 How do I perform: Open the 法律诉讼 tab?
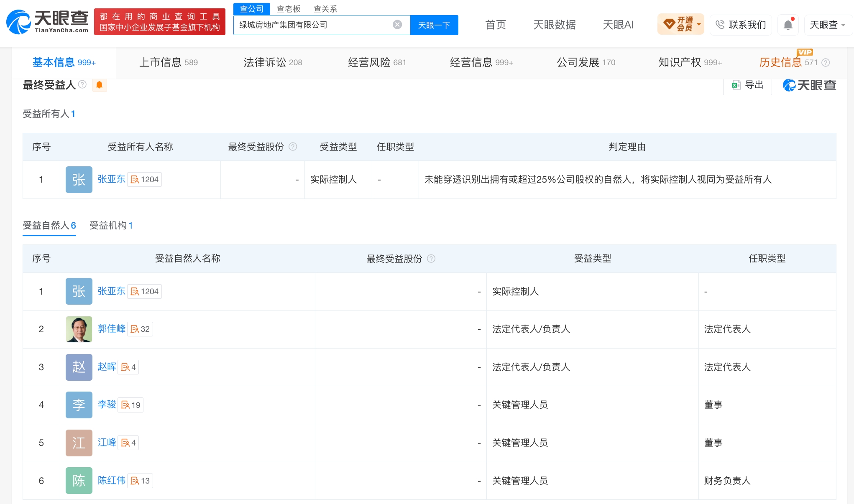[x=273, y=63]
